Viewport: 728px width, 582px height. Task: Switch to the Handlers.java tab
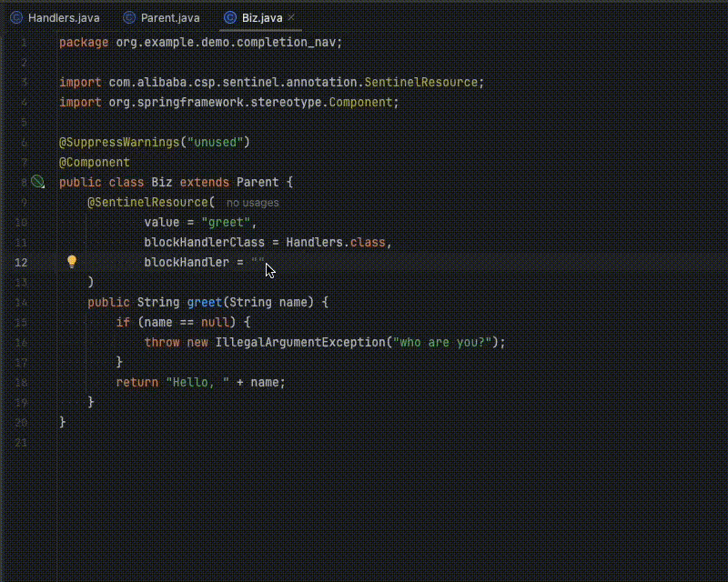tap(64, 16)
